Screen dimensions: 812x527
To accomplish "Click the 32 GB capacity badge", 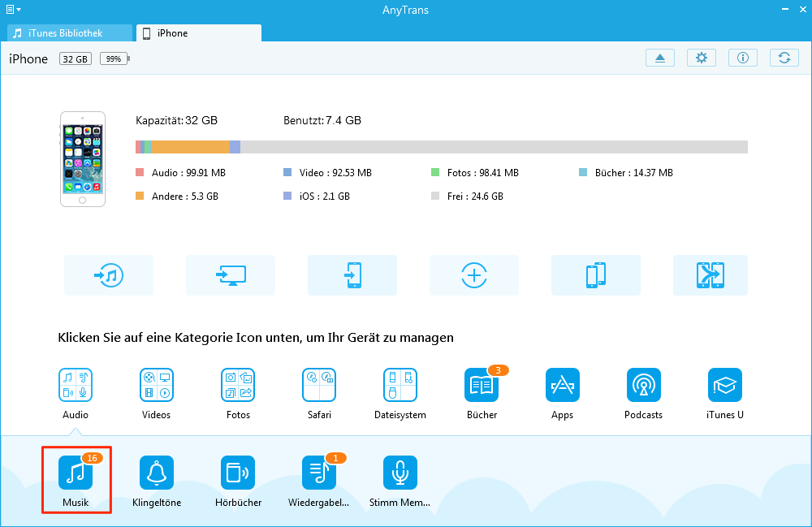I will [76, 58].
